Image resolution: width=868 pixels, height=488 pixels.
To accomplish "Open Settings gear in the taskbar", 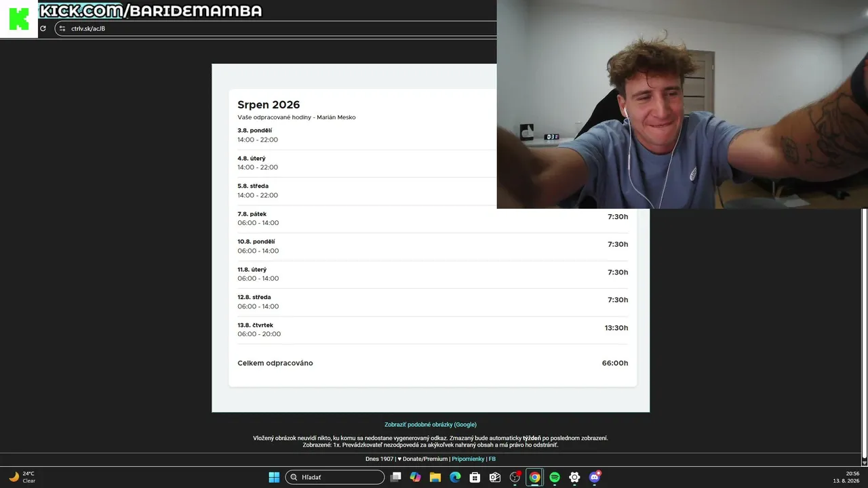I will pyautogui.click(x=574, y=477).
